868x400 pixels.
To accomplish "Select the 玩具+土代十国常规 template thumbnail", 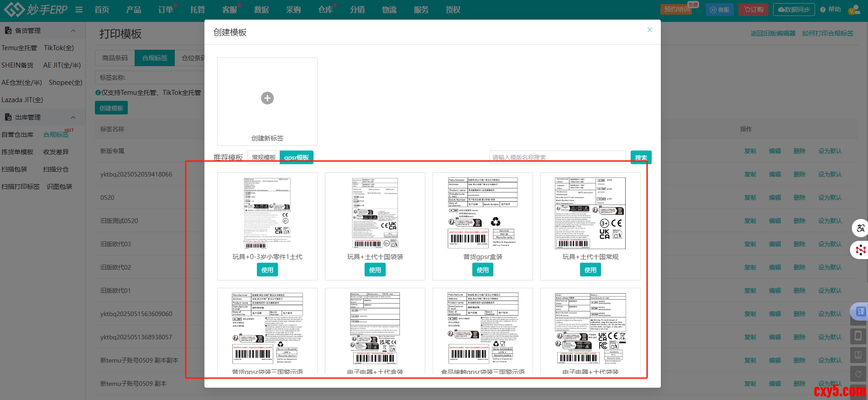I will 590,213.
